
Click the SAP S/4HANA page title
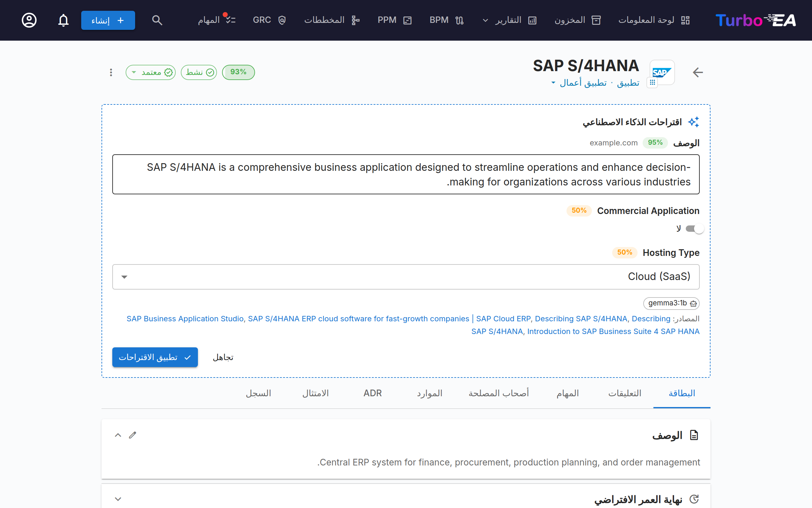coord(586,65)
